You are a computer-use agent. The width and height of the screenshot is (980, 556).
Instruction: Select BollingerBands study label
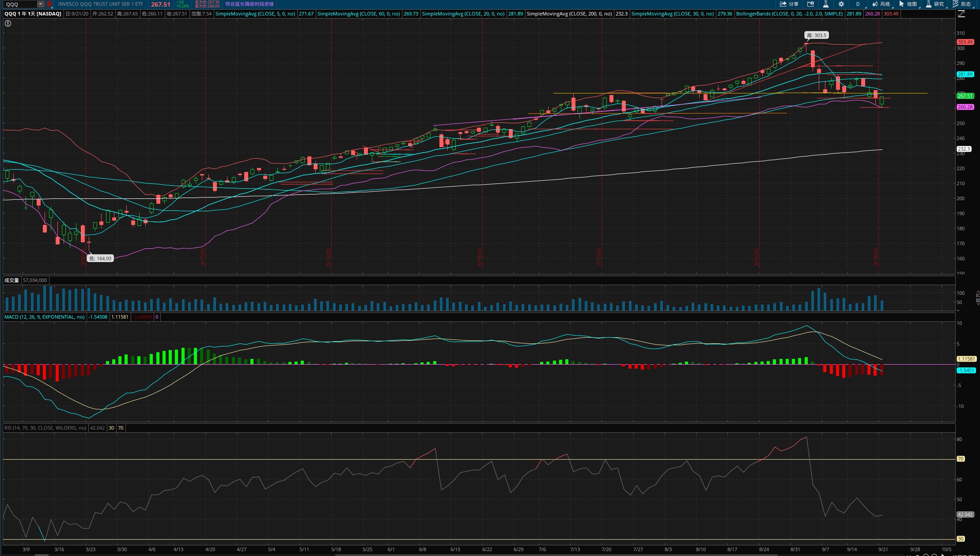coord(790,14)
